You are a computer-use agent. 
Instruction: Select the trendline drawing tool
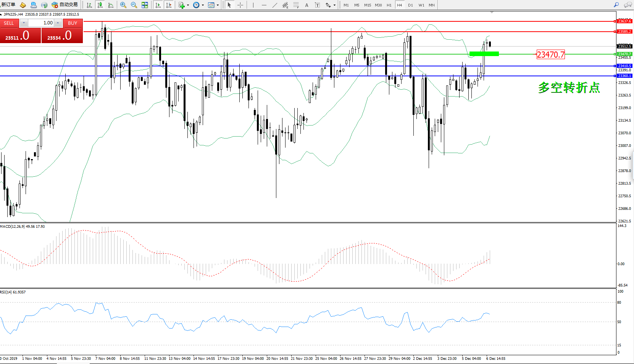275,5
